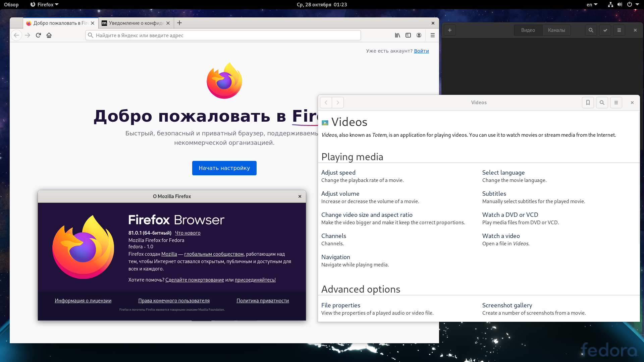The width and height of the screenshot is (644, 362).
Task: Open the глобальным сообществом link
Action: pos(214,254)
